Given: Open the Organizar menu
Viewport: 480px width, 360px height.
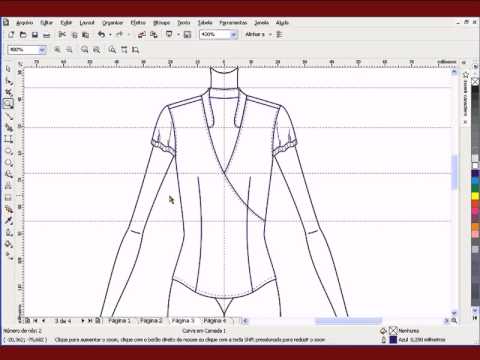Looking at the screenshot, I should (113, 23).
